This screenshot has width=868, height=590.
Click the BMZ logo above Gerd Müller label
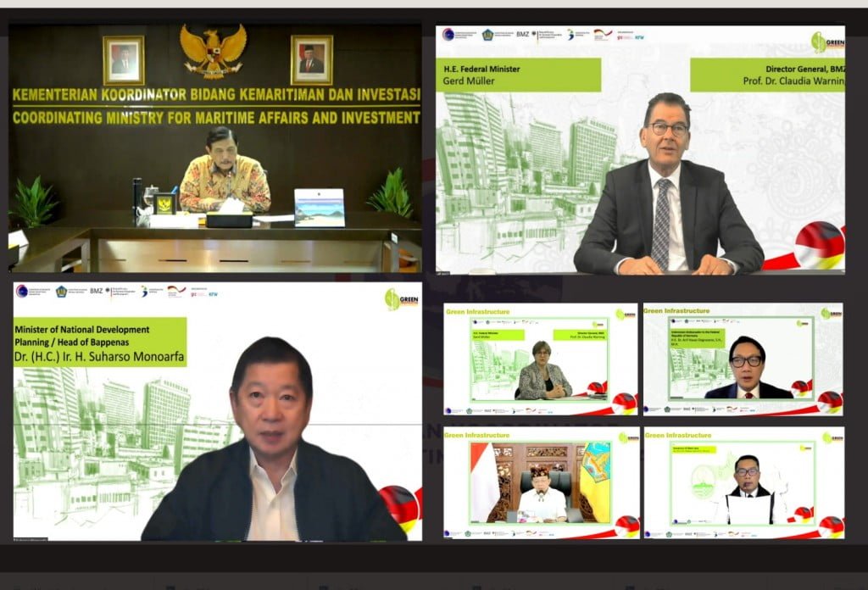tap(523, 35)
